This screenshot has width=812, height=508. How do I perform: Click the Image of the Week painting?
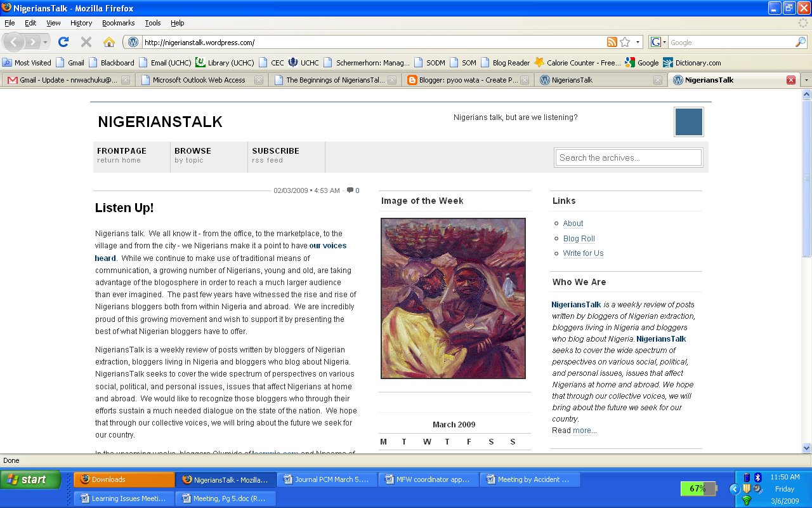[453, 298]
